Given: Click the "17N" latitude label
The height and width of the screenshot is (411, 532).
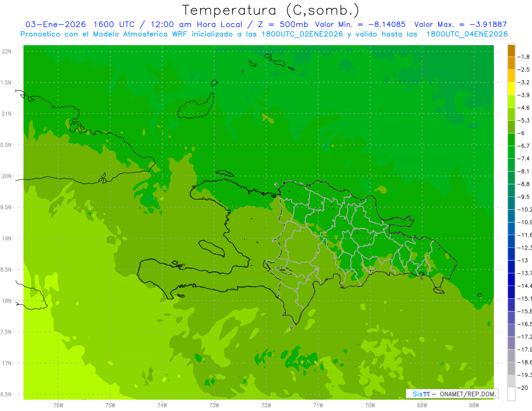Looking at the screenshot, I should point(7,363).
